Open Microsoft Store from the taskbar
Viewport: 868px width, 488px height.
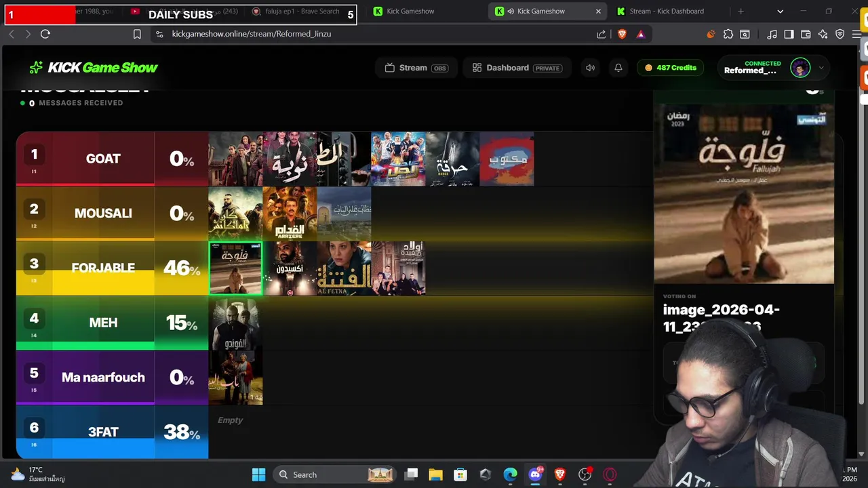460,474
